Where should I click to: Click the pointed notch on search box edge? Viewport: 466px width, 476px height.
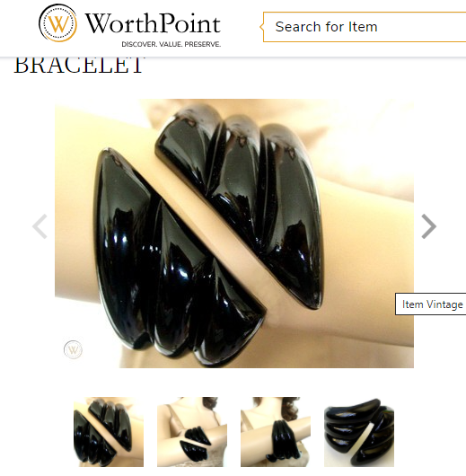261,27
